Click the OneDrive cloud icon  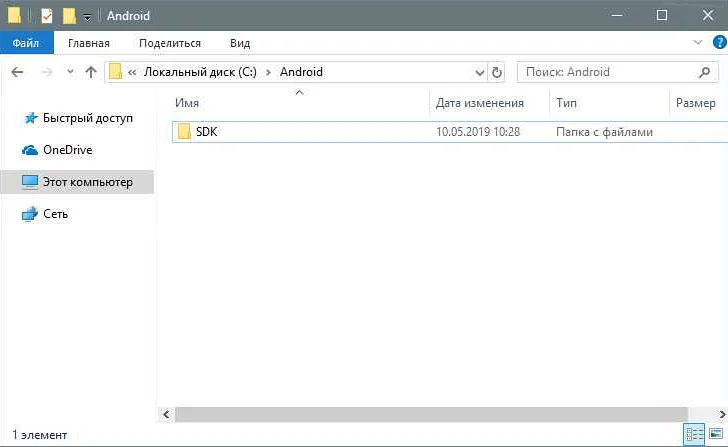[x=30, y=150]
